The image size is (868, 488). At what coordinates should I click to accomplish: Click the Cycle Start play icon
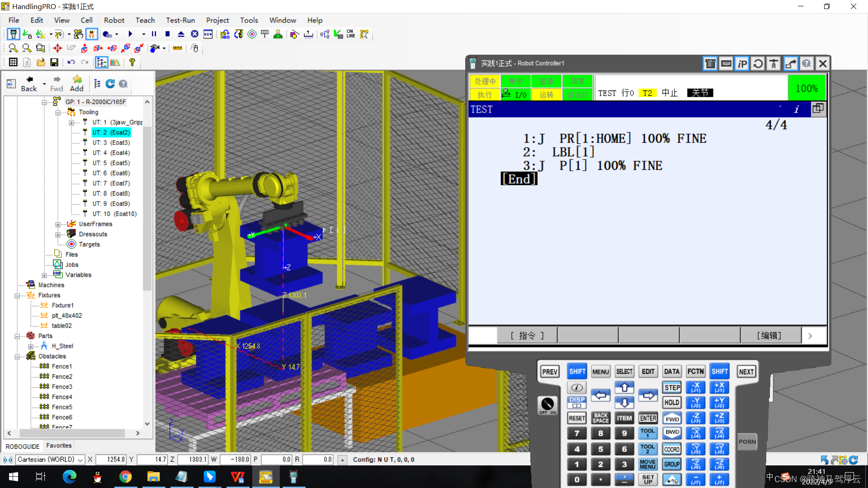pos(130,34)
